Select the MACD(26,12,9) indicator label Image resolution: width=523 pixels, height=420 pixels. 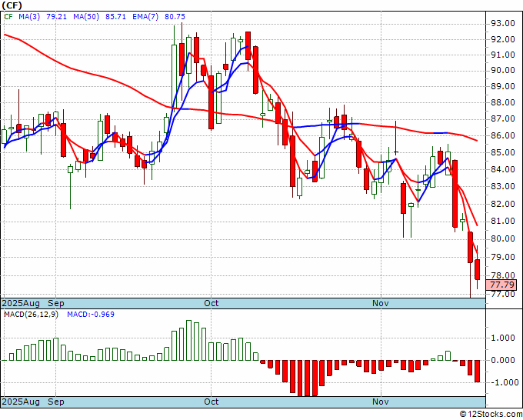pos(31,315)
